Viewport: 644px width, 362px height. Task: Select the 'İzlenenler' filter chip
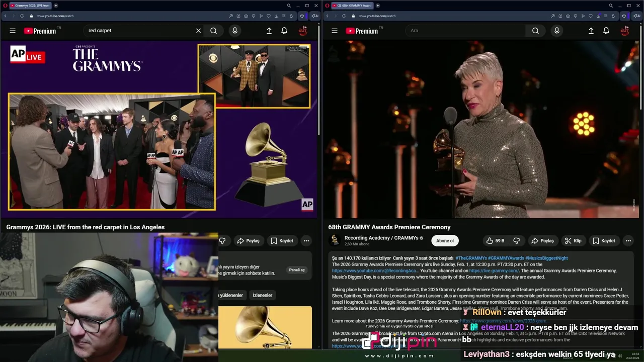click(262, 295)
